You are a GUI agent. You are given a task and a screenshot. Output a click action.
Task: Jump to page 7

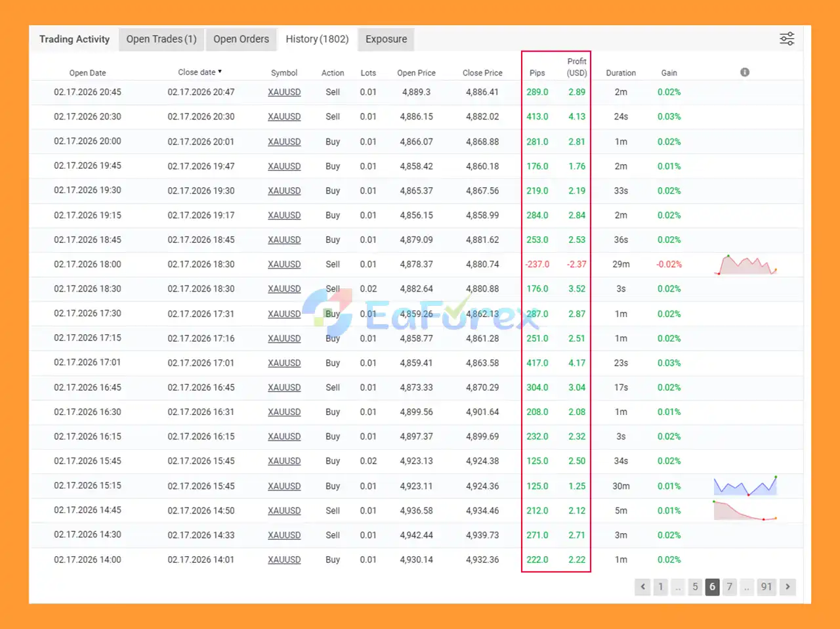coord(729,586)
